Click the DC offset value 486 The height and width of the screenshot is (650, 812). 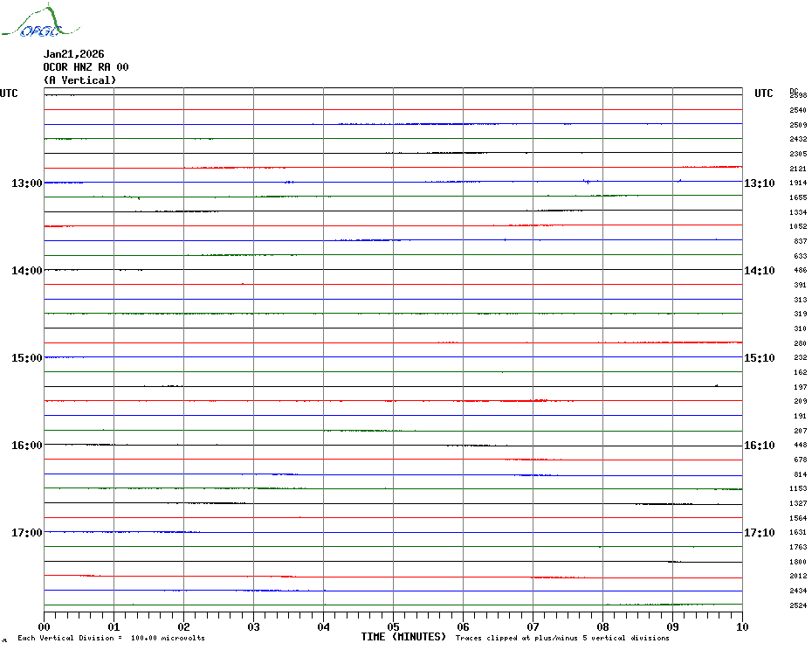click(800, 270)
